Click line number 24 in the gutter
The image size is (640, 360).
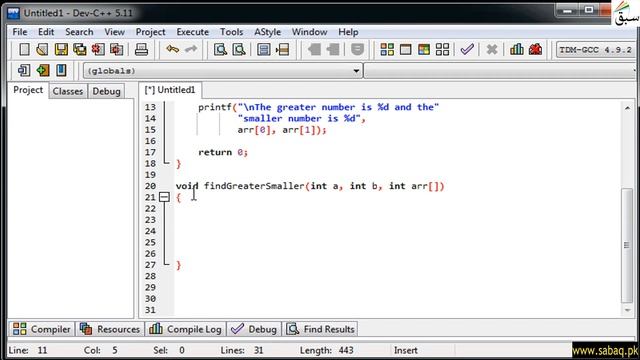150,231
